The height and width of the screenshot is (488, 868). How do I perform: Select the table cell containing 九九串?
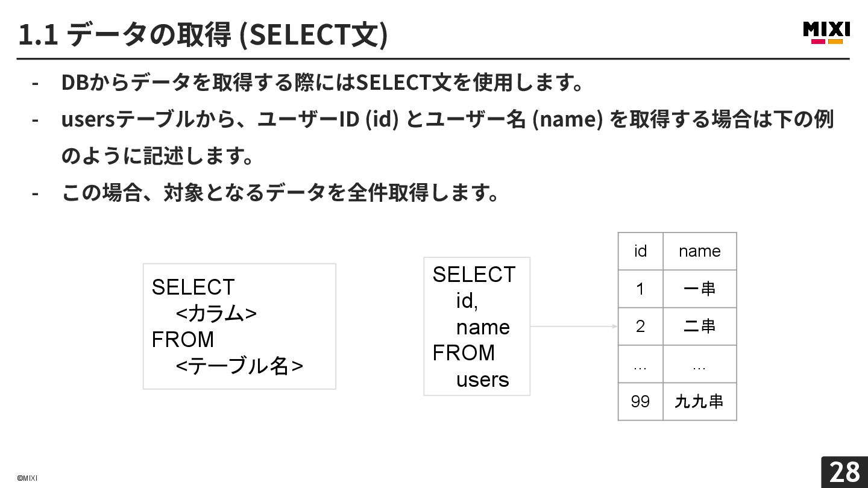[700, 401]
